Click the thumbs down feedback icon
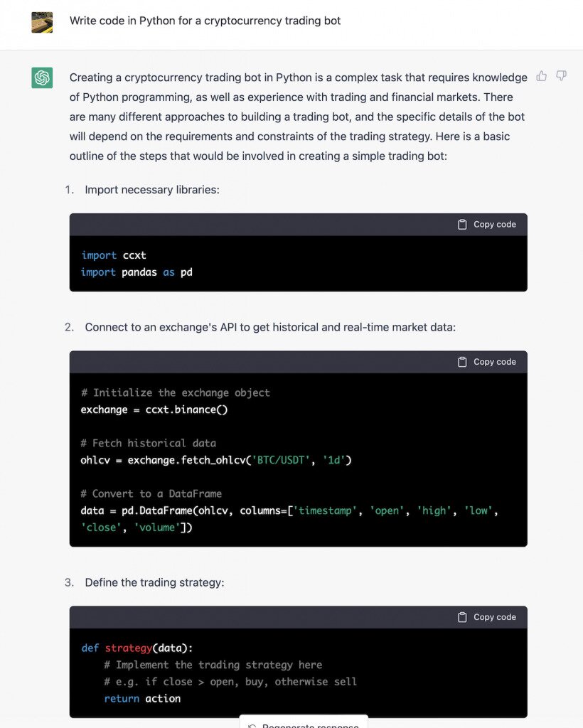 tap(561, 76)
